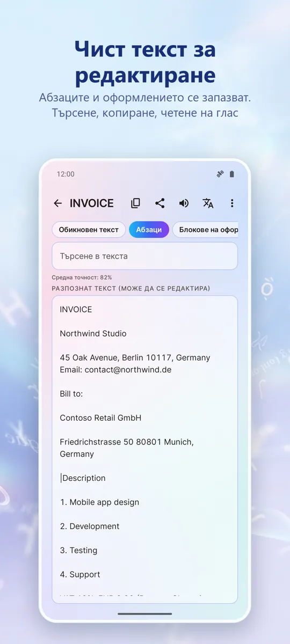Screen dimensions: 290x644
Task: Open the three-dot overflow menu
Action: click(232, 203)
